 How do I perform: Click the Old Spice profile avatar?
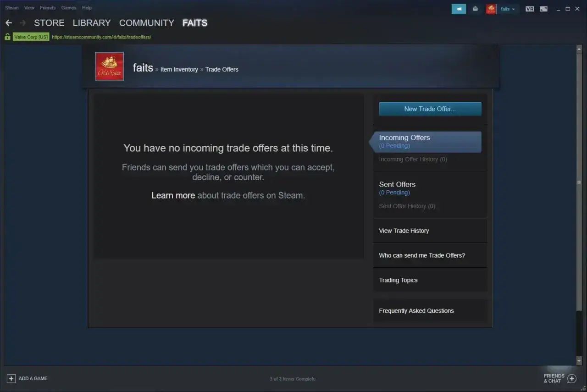tap(109, 66)
